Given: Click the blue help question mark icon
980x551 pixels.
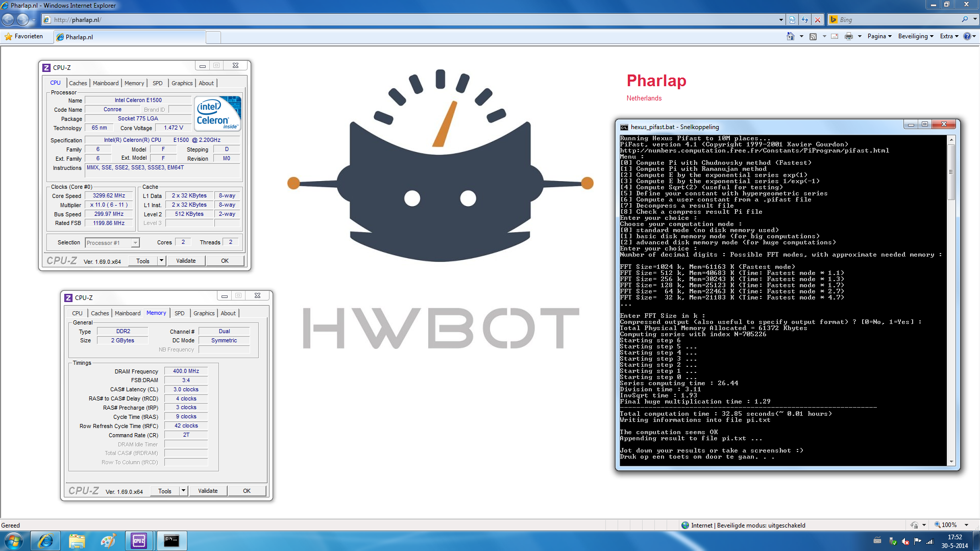Looking at the screenshot, I should click(967, 36).
